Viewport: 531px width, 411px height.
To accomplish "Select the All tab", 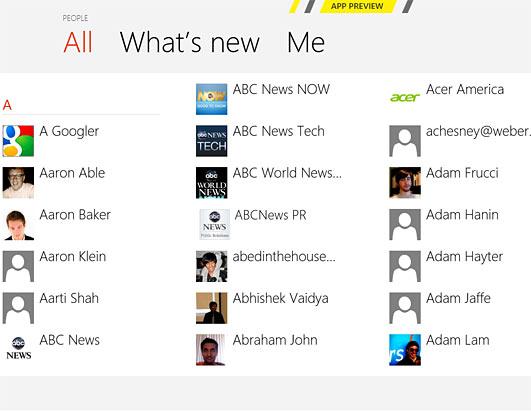I will (78, 42).
